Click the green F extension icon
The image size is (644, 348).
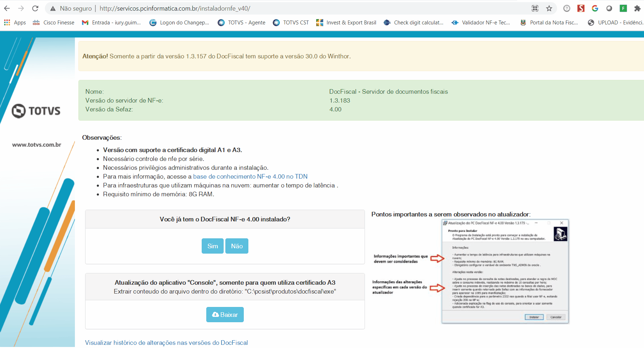623,8
